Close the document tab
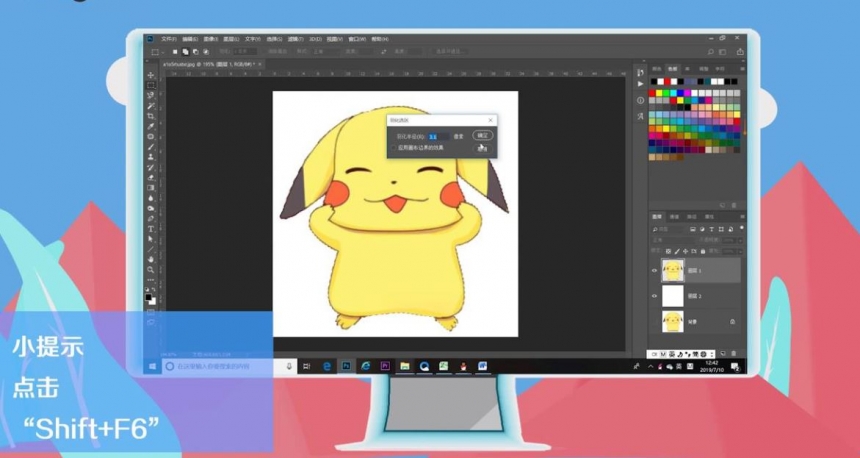 pyautogui.click(x=260, y=64)
